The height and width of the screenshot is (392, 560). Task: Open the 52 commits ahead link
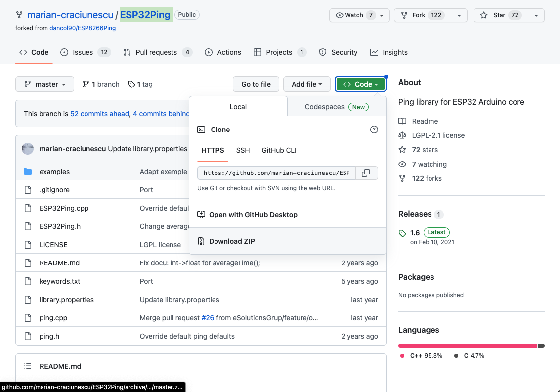(x=100, y=114)
